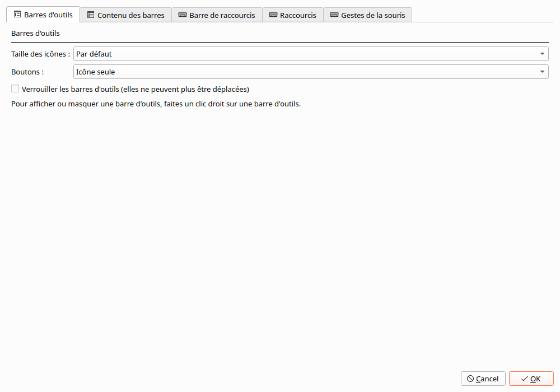The width and height of the screenshot is (560, 392).
Task: Click the Cancel button
Action: (x=483, y=379)
